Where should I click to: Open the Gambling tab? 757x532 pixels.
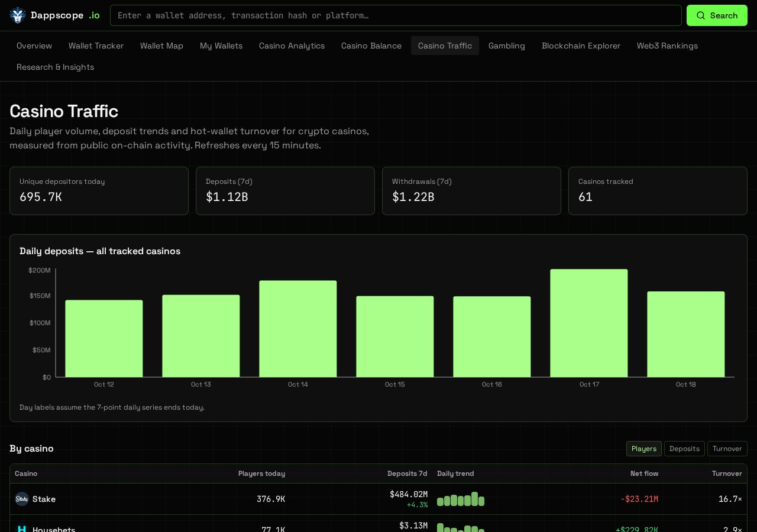(x=507, y=46)
